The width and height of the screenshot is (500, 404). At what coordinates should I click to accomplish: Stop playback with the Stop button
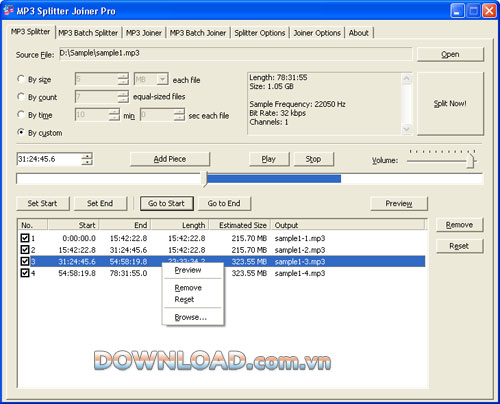(x=313, y=159)
